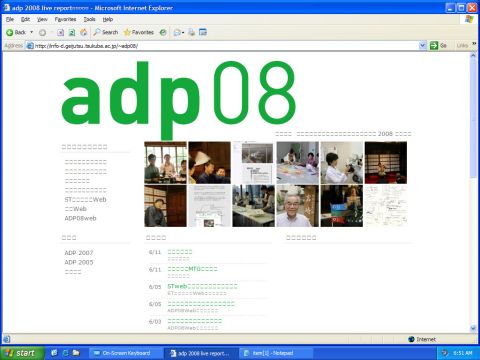The width and height of the screenshot is (480, 360).
Task: Click the address bar URL field
Action: pos(223,46)
